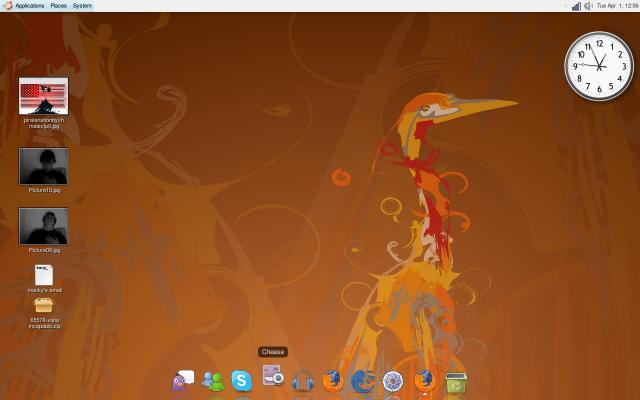Click the Picture00.jpg file name label
Image resolution: width=640 pixels, height=400 pixels.
click(44, 250)
